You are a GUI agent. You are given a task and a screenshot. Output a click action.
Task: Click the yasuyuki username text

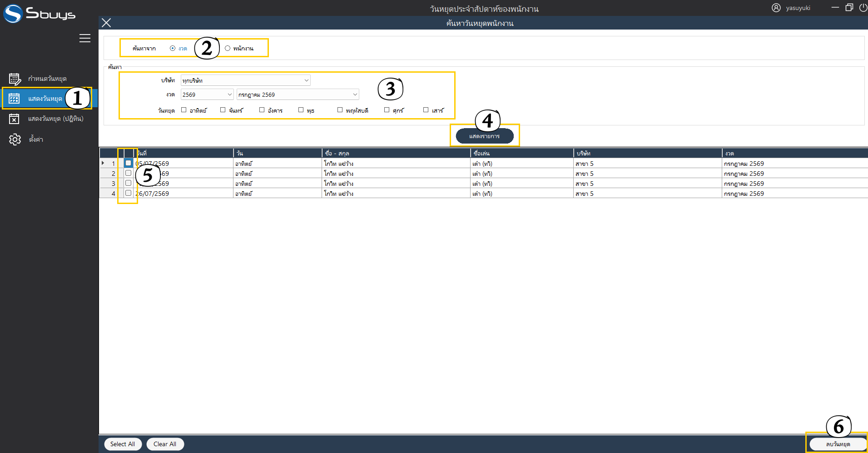[798, 8]
